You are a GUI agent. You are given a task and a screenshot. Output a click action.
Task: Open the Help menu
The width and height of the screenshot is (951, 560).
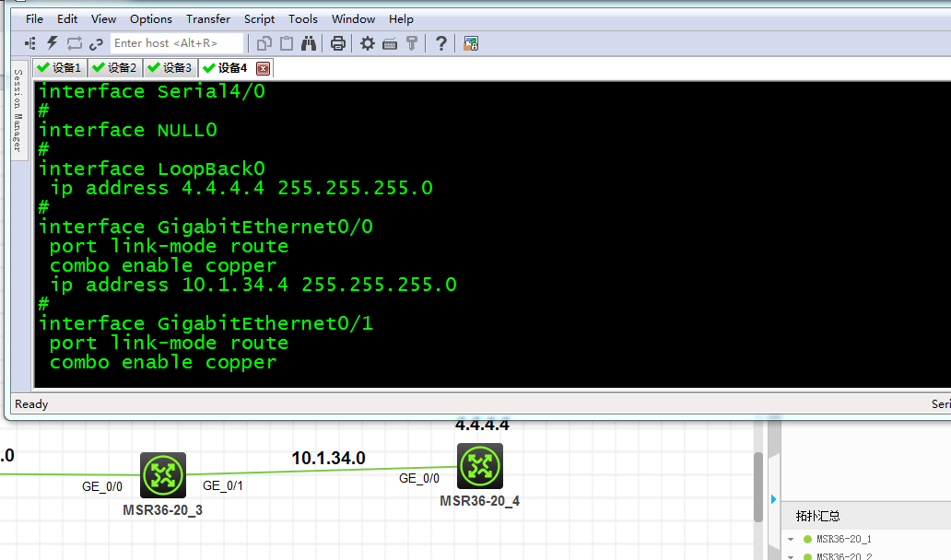click(401, 18)
